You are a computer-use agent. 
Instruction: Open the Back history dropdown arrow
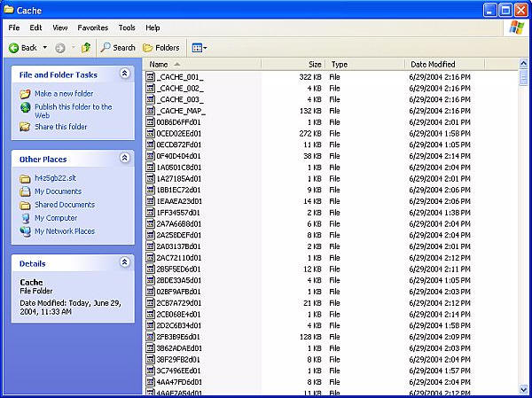(x=44, y=48)
